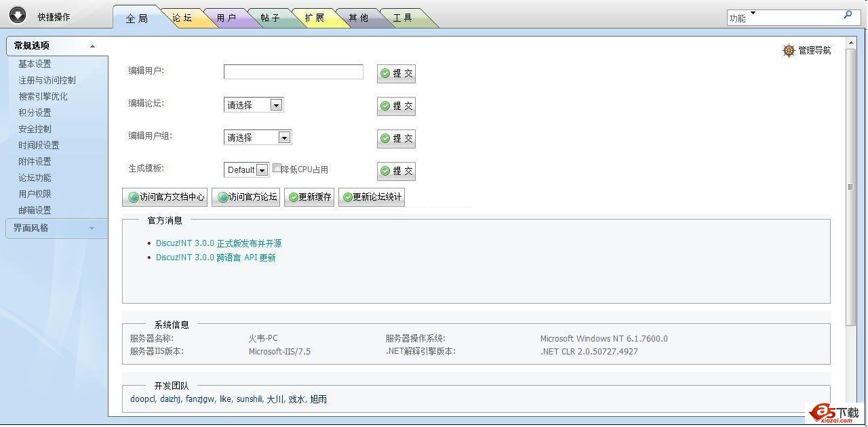Click 提交 button beside 生成模板

pyautogui.click(x=396, y=171)
